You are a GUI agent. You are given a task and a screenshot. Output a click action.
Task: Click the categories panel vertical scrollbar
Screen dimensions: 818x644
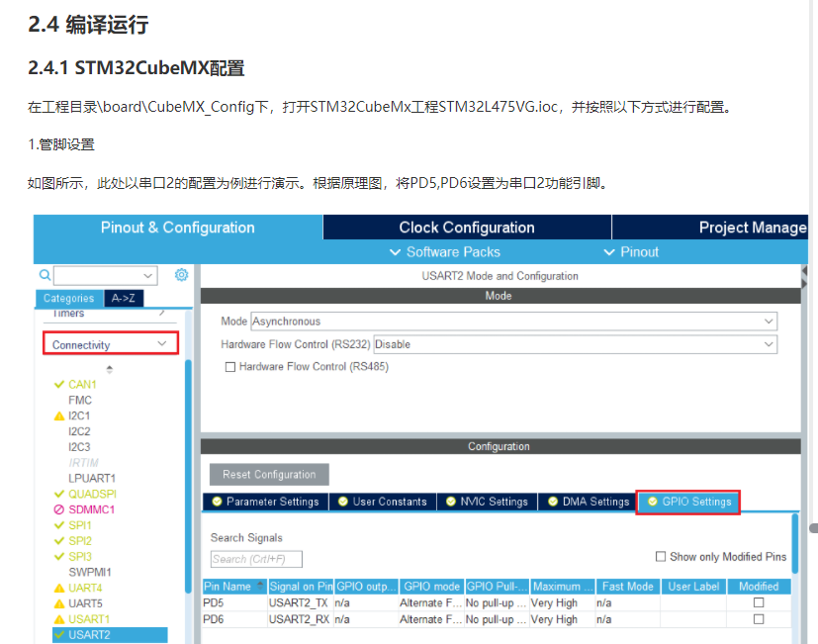(x=188, y=475)
